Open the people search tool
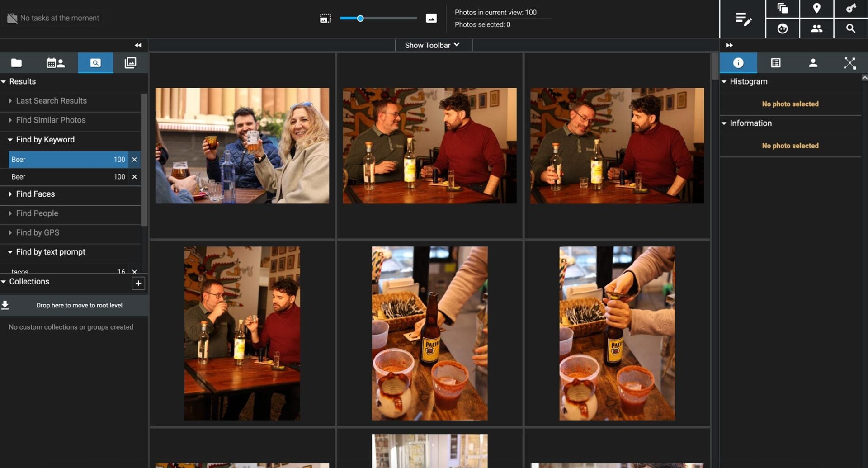This screenshot has height=468, width=868. 816,28
